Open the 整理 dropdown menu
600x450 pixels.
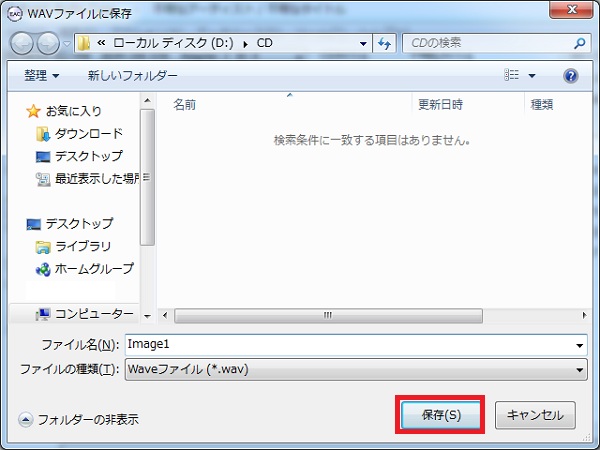tap(42, 76)
